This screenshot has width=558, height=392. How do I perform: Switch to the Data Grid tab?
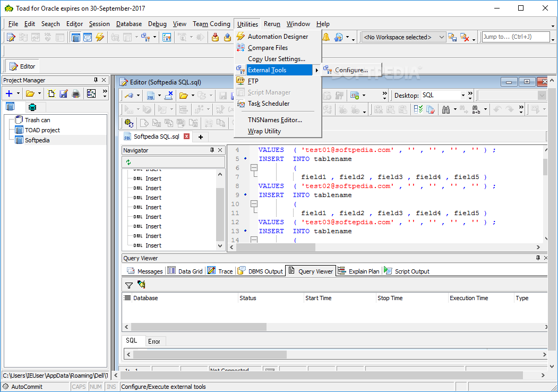point(185,271)
